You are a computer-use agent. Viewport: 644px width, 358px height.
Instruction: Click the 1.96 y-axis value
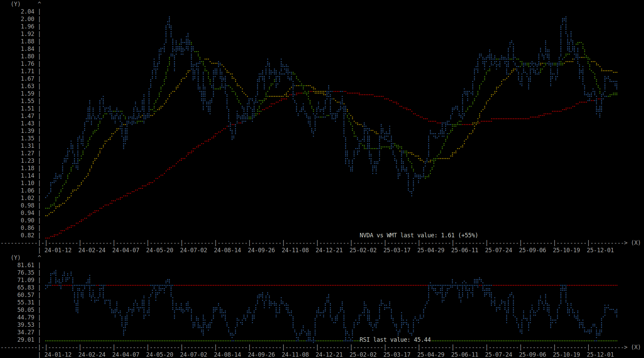coord(27,26)
